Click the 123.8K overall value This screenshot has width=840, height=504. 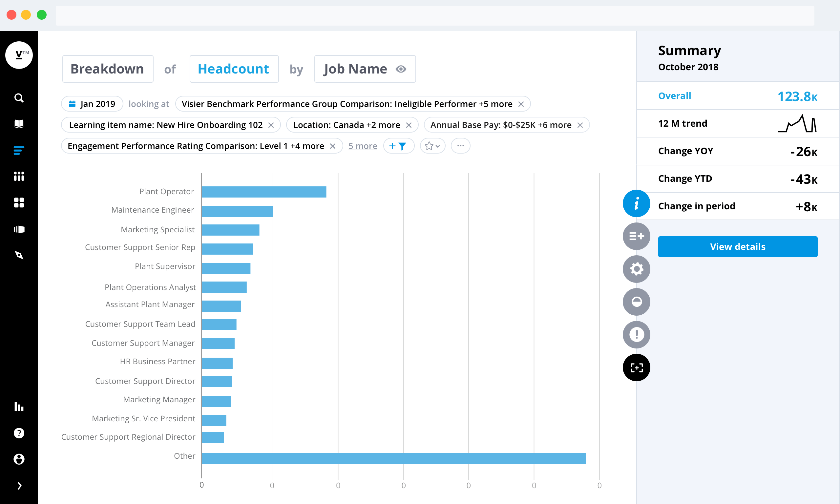tap(797, 97)
